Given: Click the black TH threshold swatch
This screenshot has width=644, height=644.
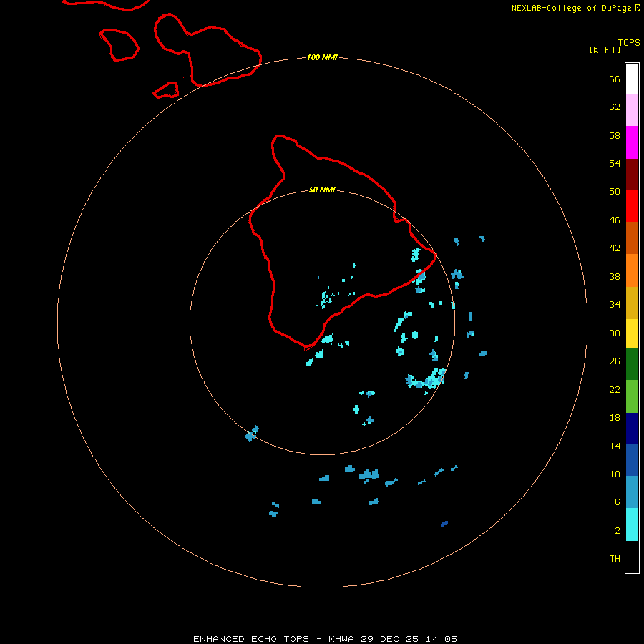Looking at the screenshot, I should pos(632,557).
